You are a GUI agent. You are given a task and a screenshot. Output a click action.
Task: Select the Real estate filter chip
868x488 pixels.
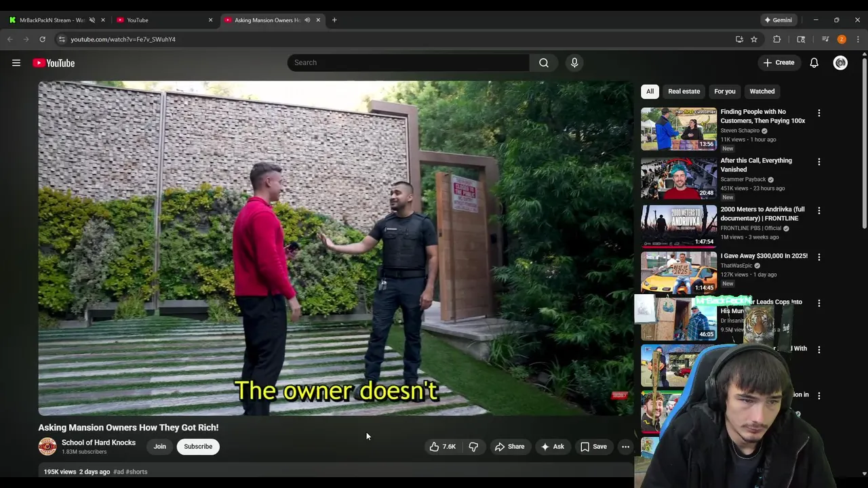tap(684, 91)
